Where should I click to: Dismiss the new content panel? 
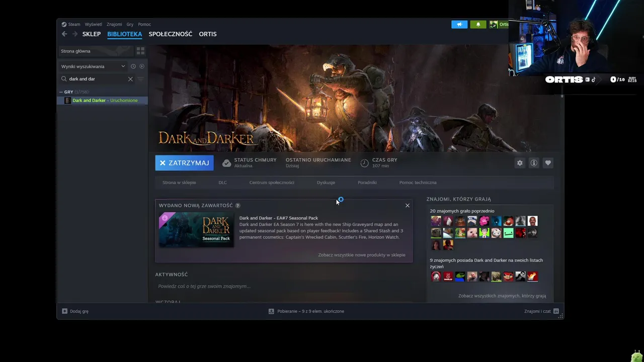(x=408, y=205)
